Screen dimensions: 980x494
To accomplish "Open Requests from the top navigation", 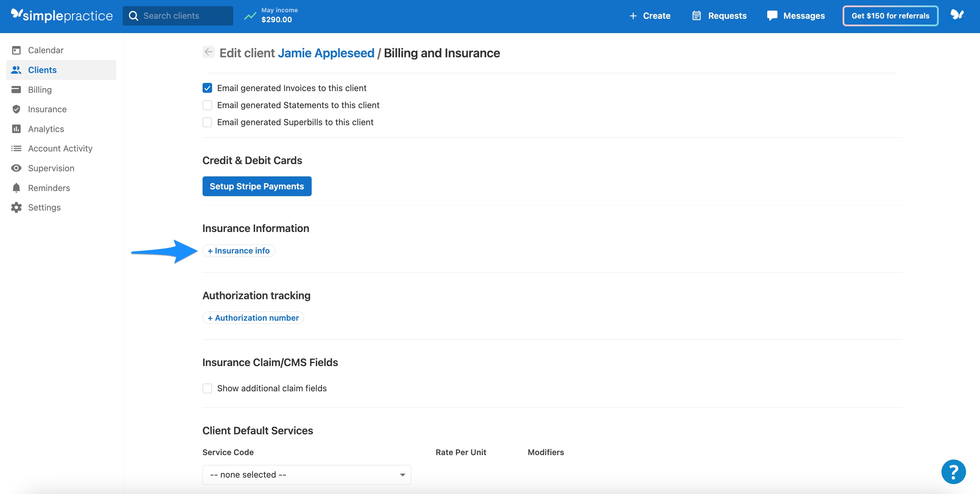I will point(719,16).
